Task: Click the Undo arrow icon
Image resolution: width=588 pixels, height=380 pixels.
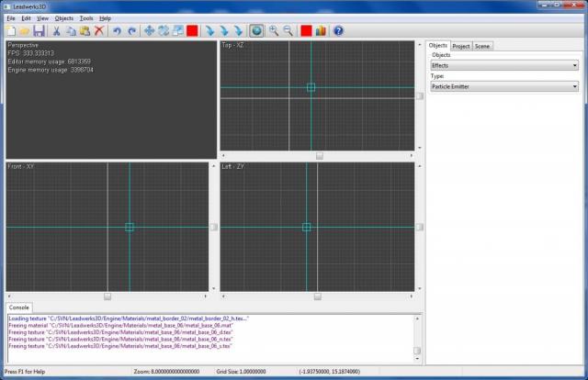Action: coord(117,30)
